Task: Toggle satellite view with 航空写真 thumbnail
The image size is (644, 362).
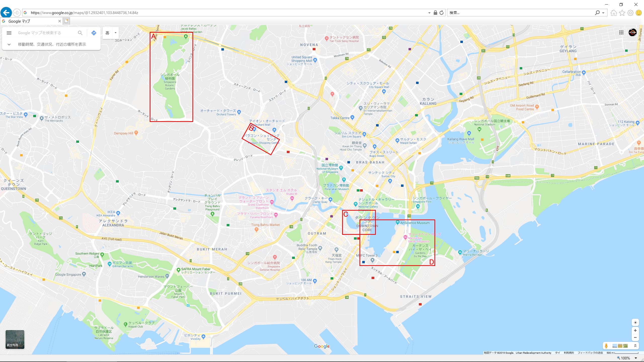Action: click(15, 340)
